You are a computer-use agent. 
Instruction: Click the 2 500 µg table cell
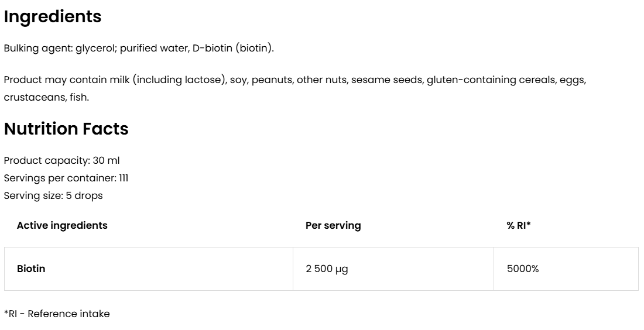(327, 269)
